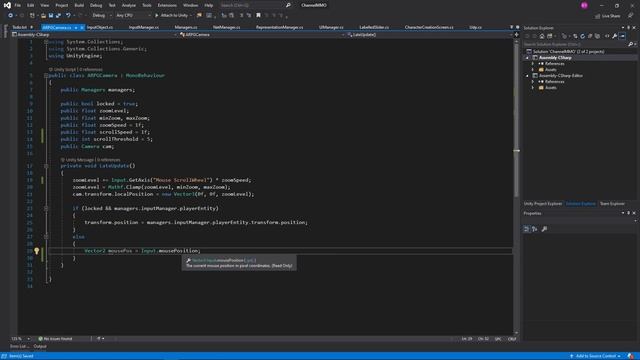Switch to the InputObject.cs tab
The height and width of the screenshot is (360, 640).
tap(100, 27)
